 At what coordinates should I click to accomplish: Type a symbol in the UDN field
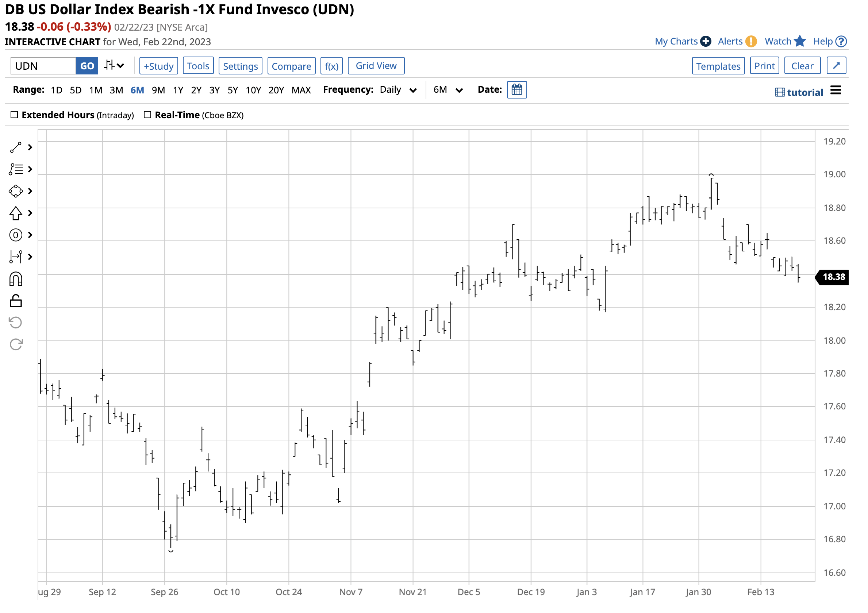[x=43, y=65]
